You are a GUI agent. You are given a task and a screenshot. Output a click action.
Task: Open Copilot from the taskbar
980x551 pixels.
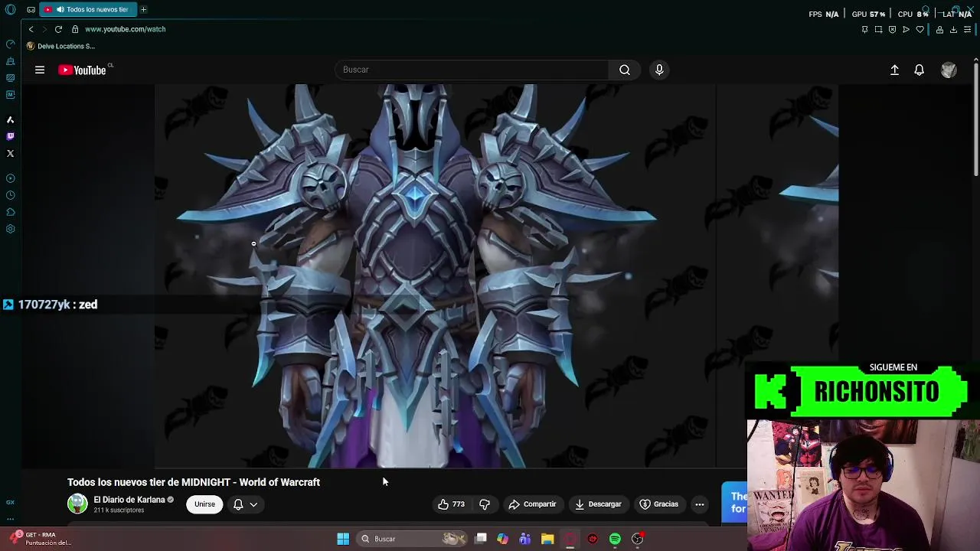[502, 539]
